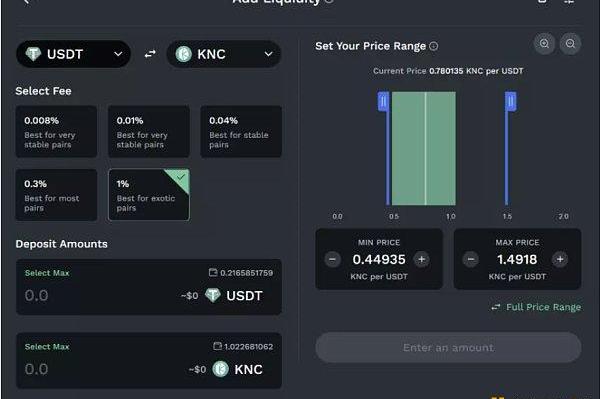Zoom in on price range chart

[x=544, y=44]
